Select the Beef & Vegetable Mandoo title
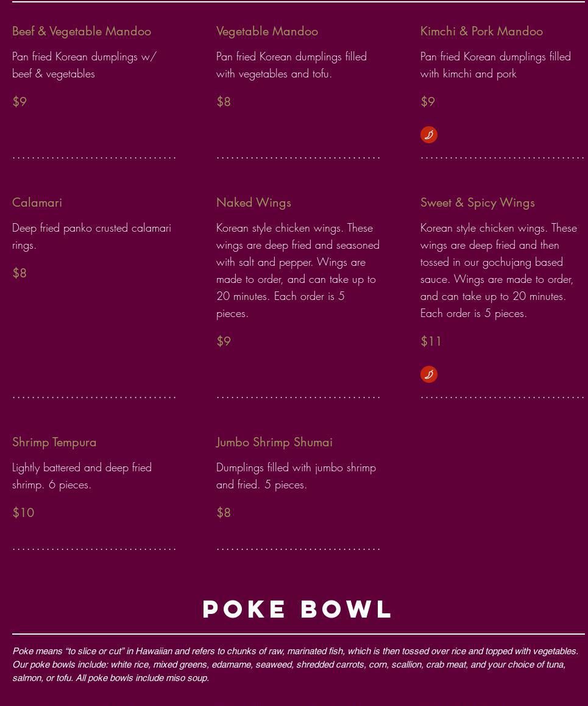This screenshot has height=706, width=588. click(x=82, y=32)
